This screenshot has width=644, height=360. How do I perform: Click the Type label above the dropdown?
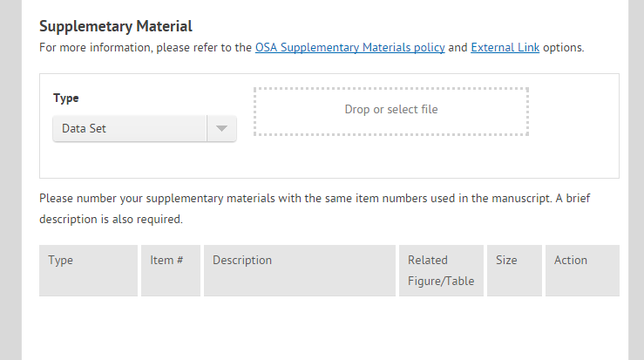(x=66, y=98)
